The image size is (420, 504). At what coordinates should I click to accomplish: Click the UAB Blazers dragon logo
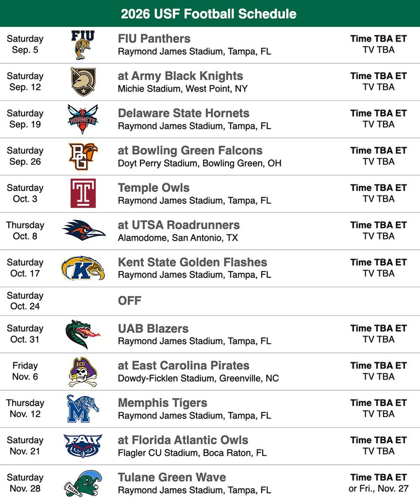pos(83,334)
